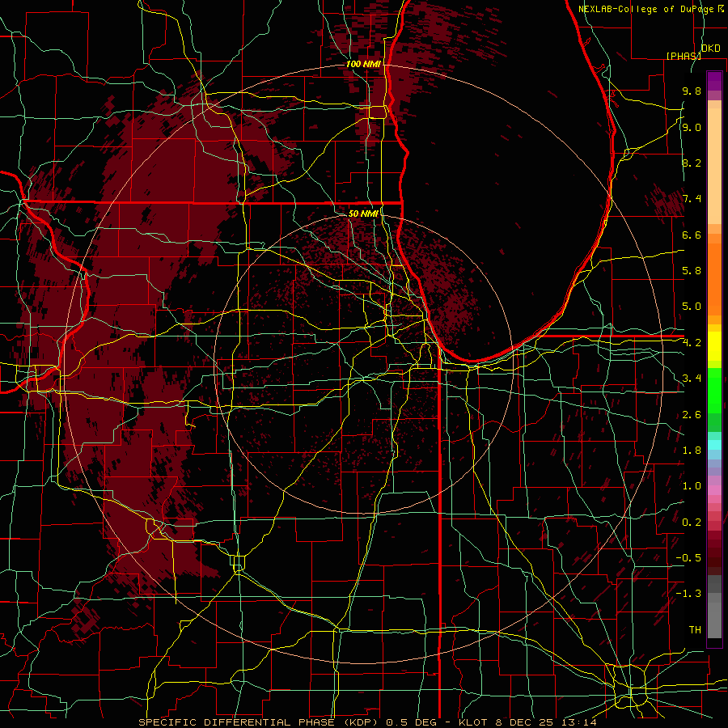
Task: Click the gray swatch at the color bar bottom
Action: (x=714, y=622)
